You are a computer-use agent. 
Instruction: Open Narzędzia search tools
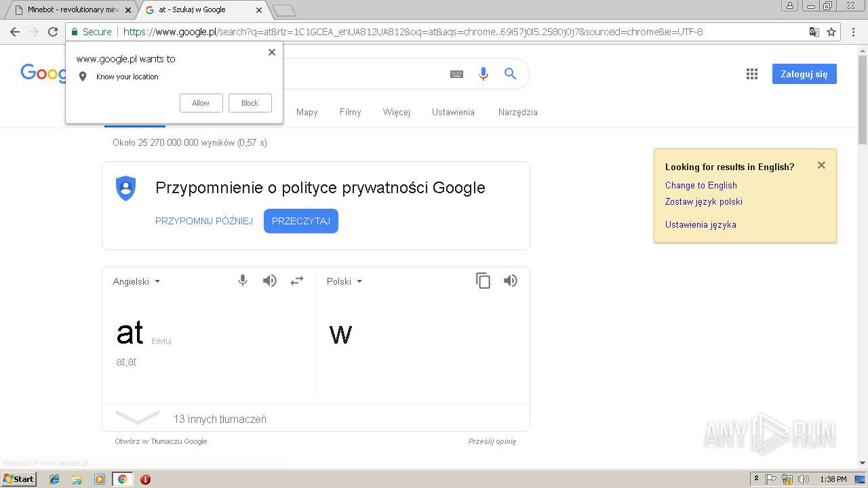pyautogui.click(x=518, y=113)
